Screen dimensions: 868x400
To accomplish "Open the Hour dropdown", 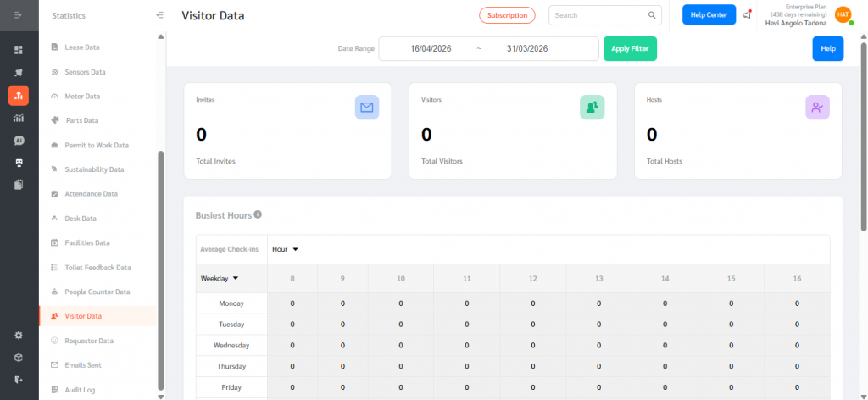I will [x=285, y=249].
